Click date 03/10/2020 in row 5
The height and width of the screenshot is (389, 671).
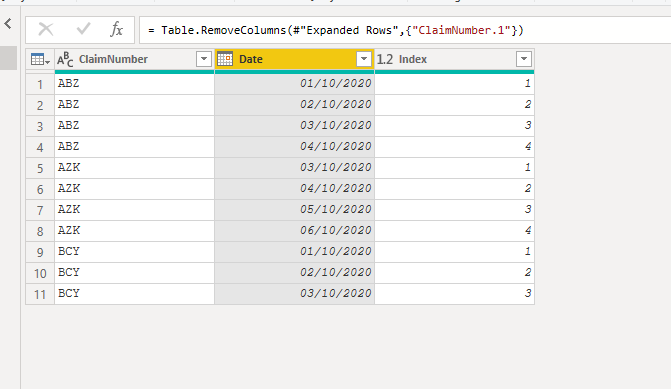(x=294, y=168)
